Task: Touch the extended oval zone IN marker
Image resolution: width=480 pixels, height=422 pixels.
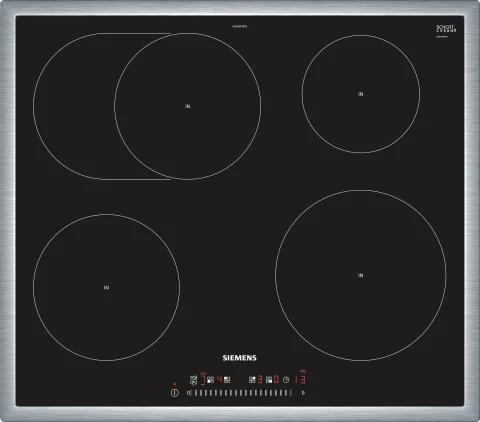Action: [x=188, y=106]
